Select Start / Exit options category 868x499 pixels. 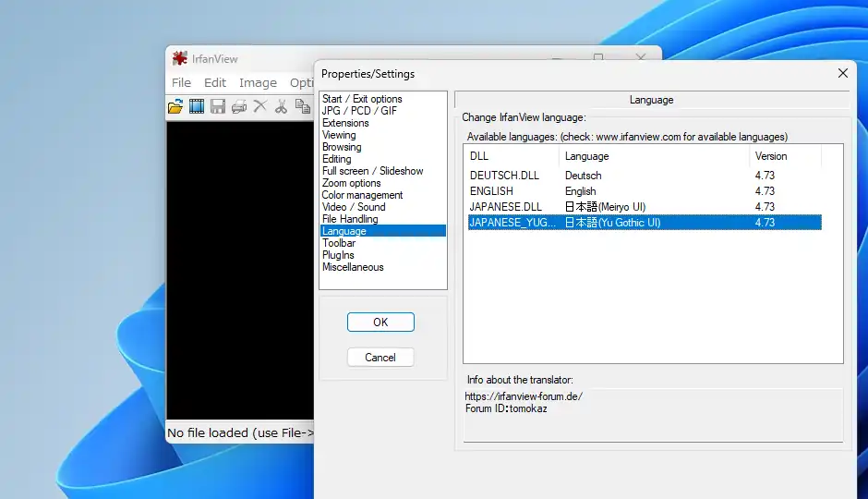(362, 99)
